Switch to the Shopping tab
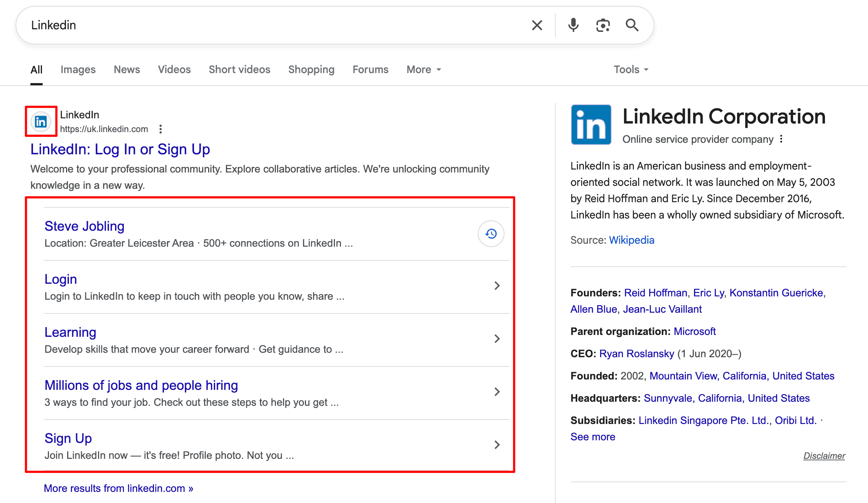This screenshot has height=503, width=868. pos(312,70)
